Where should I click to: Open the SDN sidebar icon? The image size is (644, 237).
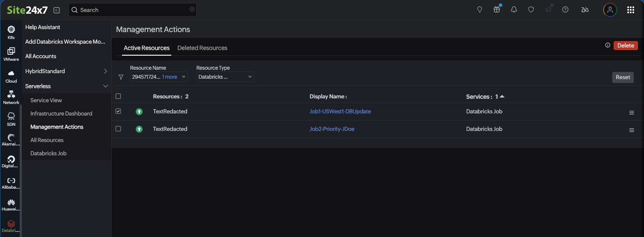(x=11, y=119)
